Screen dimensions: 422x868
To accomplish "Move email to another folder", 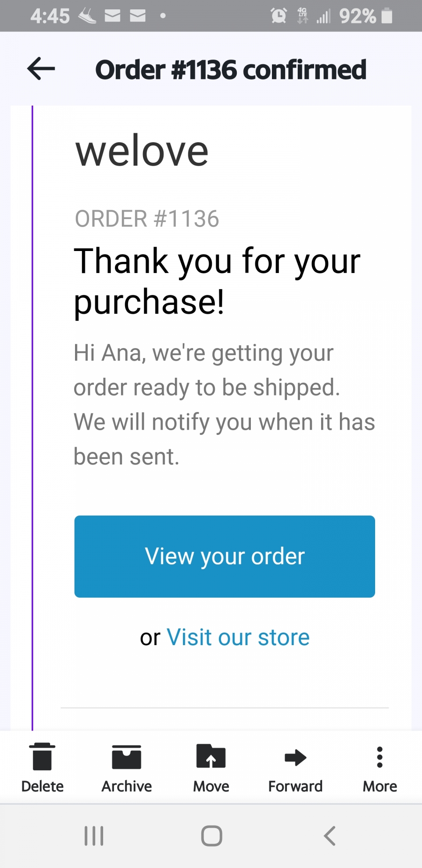I will [x=211, y=767].
